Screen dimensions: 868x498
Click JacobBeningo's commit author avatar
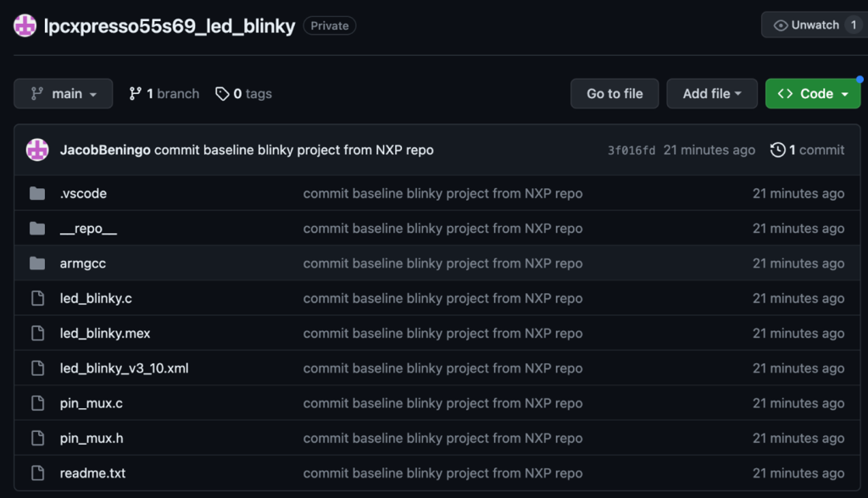37,150
